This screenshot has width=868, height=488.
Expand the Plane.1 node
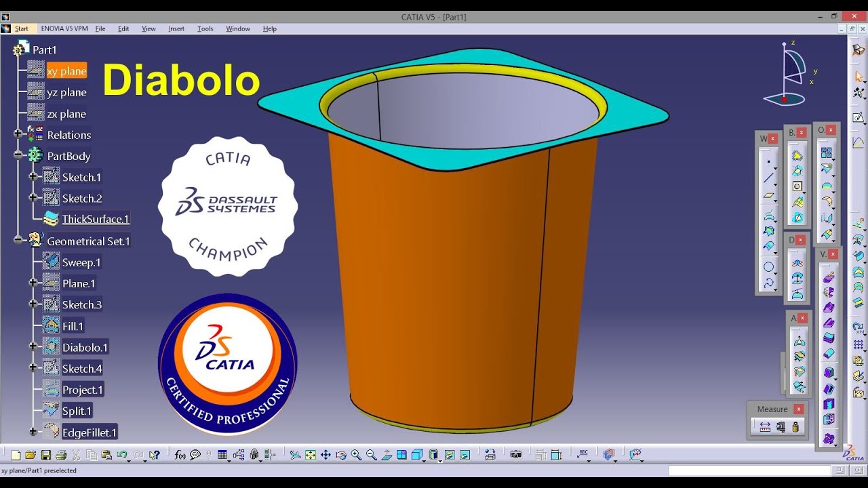point(33,283)
